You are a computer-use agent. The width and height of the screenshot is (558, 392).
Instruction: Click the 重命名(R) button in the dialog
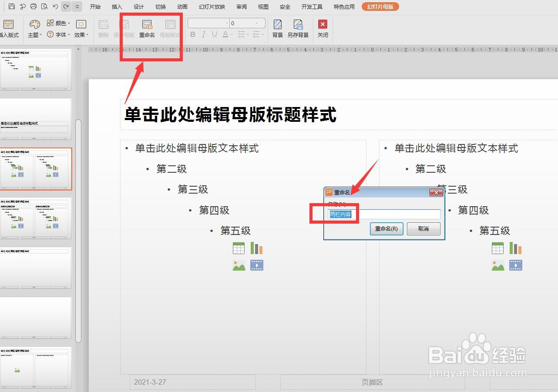coord(386,228)
